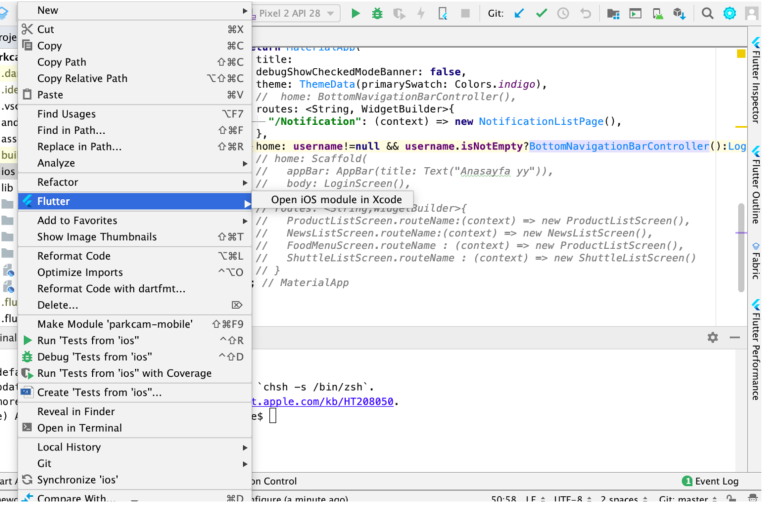
Task: Open search everywhere magnifier icon
Action: point(707,13)
